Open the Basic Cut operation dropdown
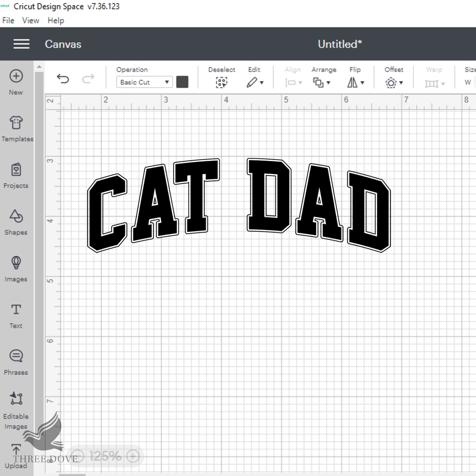 [144, 82]
